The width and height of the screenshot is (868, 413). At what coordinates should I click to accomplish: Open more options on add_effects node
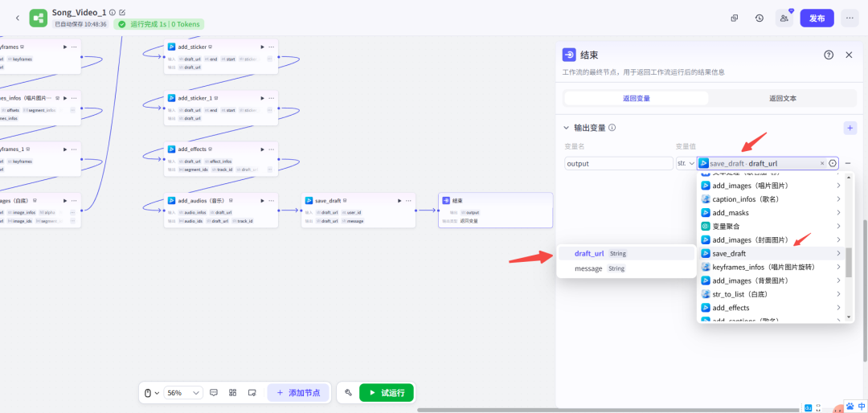pos(272,149)
